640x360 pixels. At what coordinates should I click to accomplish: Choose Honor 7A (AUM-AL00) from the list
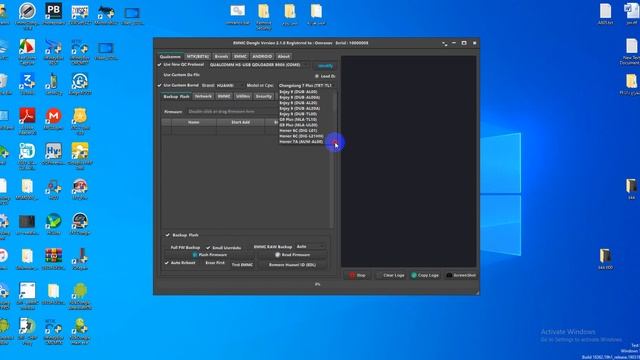(x=301, y=142)
